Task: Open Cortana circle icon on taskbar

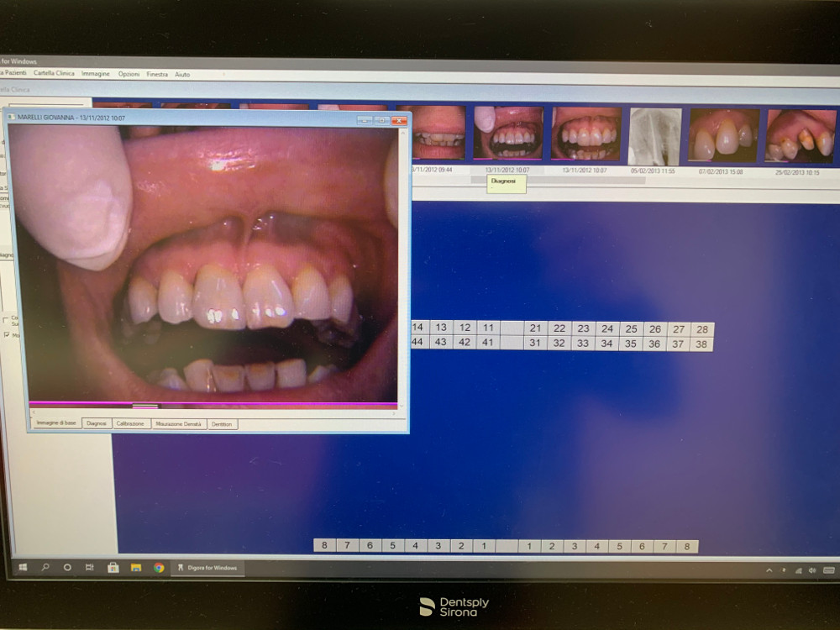Action: [x=67, y=567]
